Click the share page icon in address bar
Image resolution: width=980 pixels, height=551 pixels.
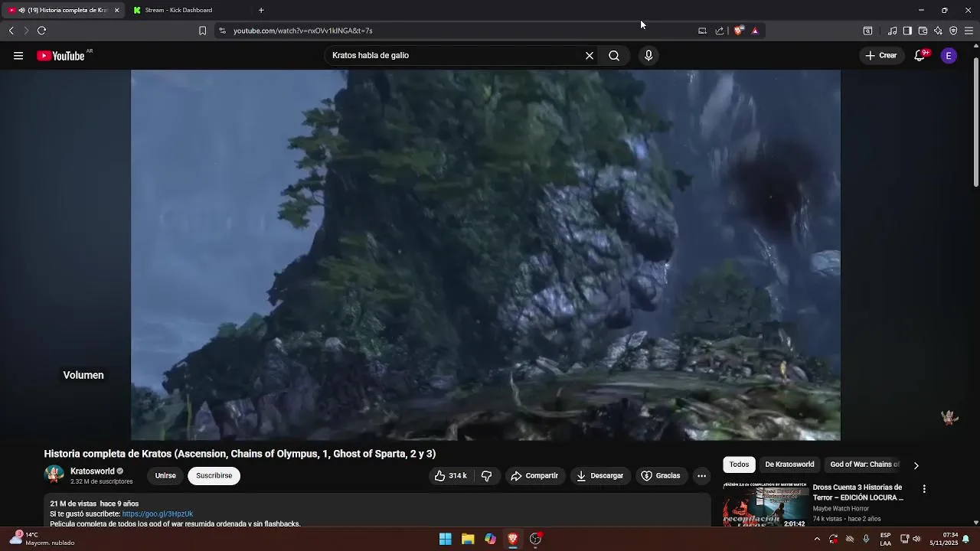(x=720, y=31)
